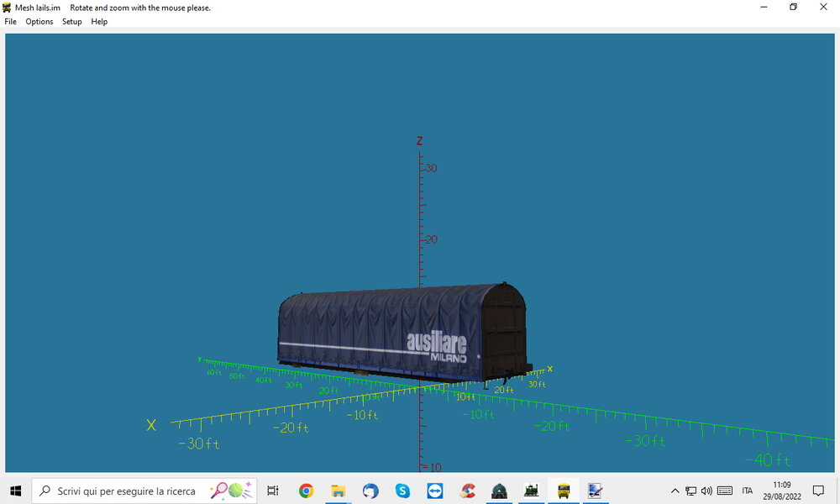Open the File menu
This screenshot has width=840, height=504.
point(10,22)
